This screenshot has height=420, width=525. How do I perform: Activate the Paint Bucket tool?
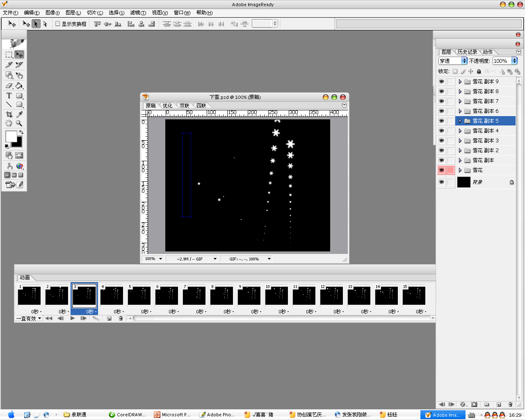[x=19, y=86]
